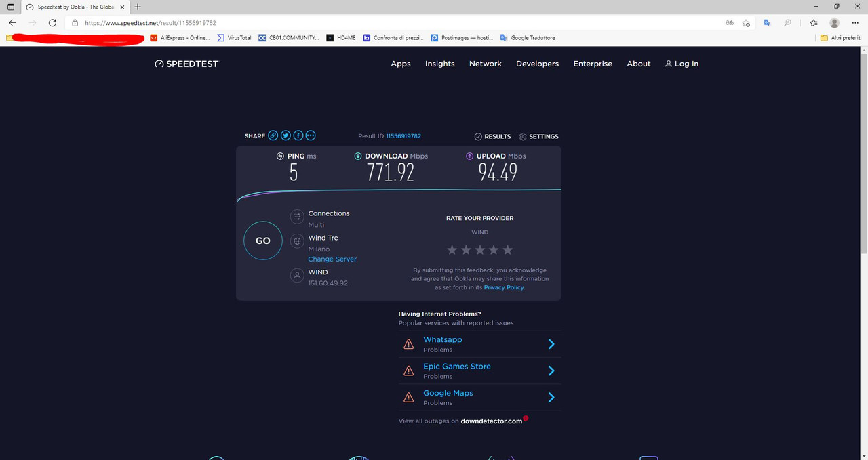This screenshot has width=868, height=460.
Task: Click the ping icon beside PING
Action: click(x=280, y=156)
